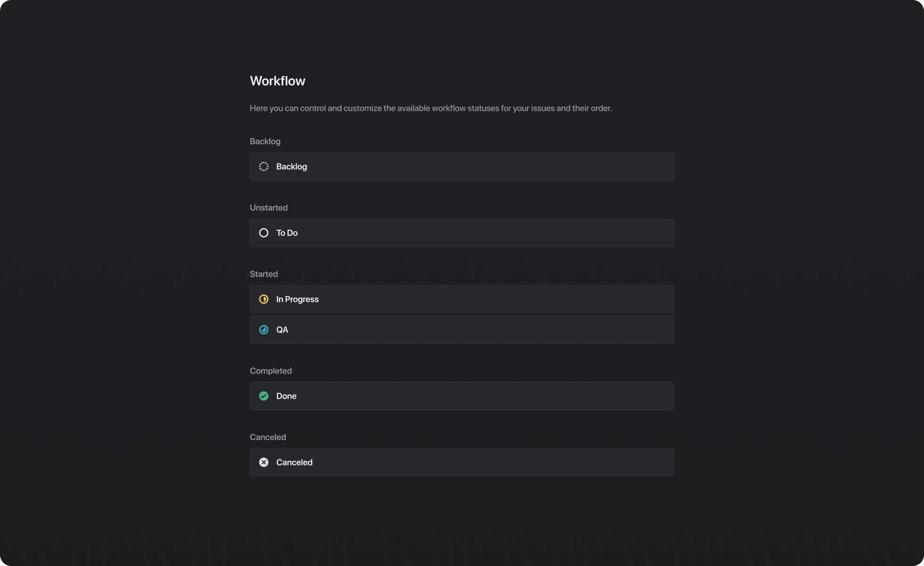Click the Canceled section heading
The width and height of the screenshot is (924, 566).
coord(268,437)
